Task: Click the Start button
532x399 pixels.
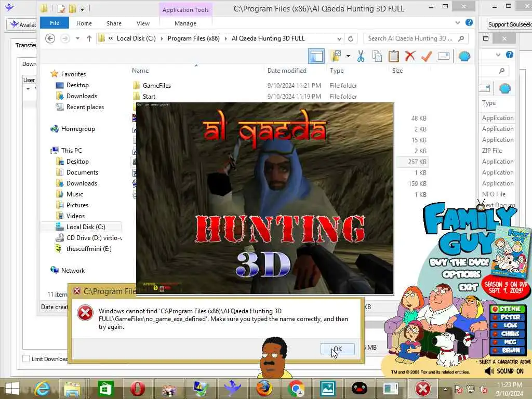Action: click(x=12, y=389)
